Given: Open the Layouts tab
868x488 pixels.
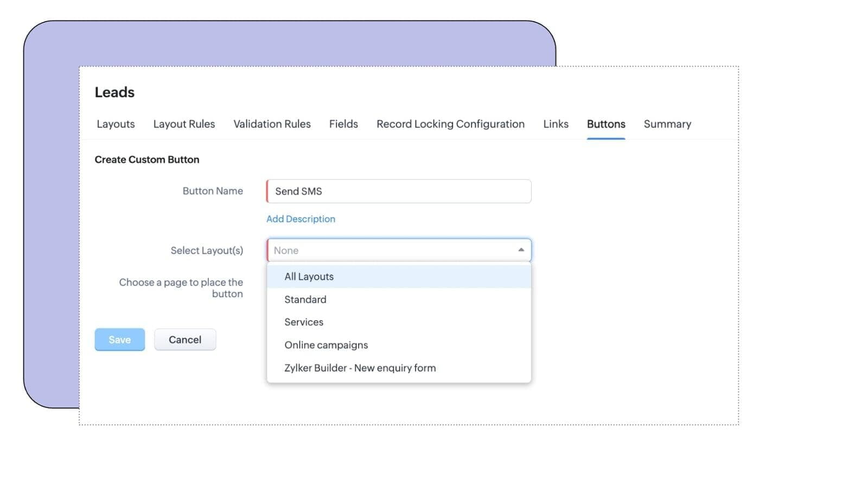Looking at the screenshot, I should click(116, 124).
